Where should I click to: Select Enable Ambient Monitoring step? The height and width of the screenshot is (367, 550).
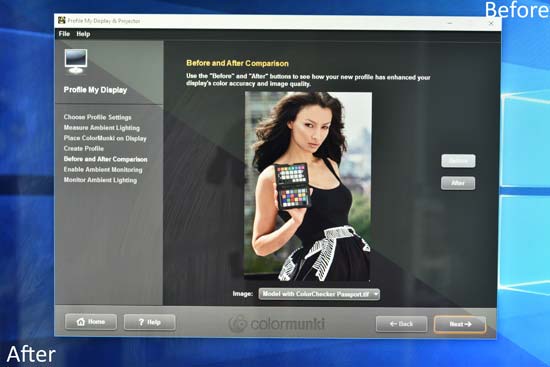click(103, 169)
